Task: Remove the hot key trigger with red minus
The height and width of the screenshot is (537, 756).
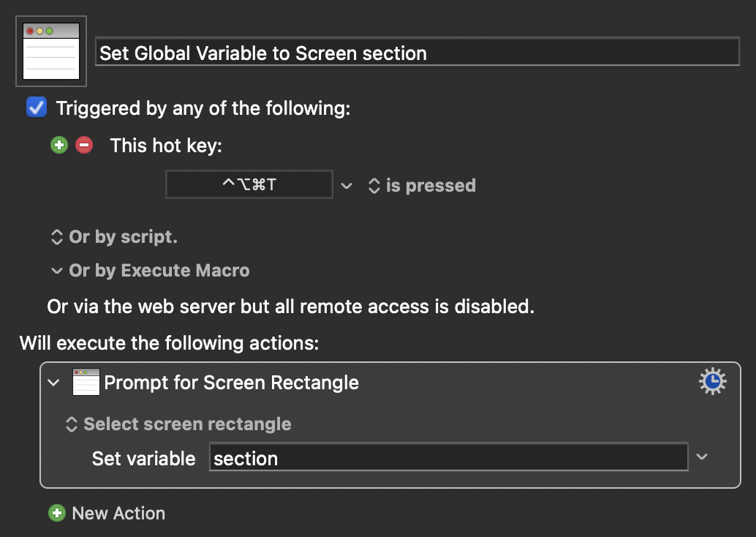Action: [x=84, y=145]
